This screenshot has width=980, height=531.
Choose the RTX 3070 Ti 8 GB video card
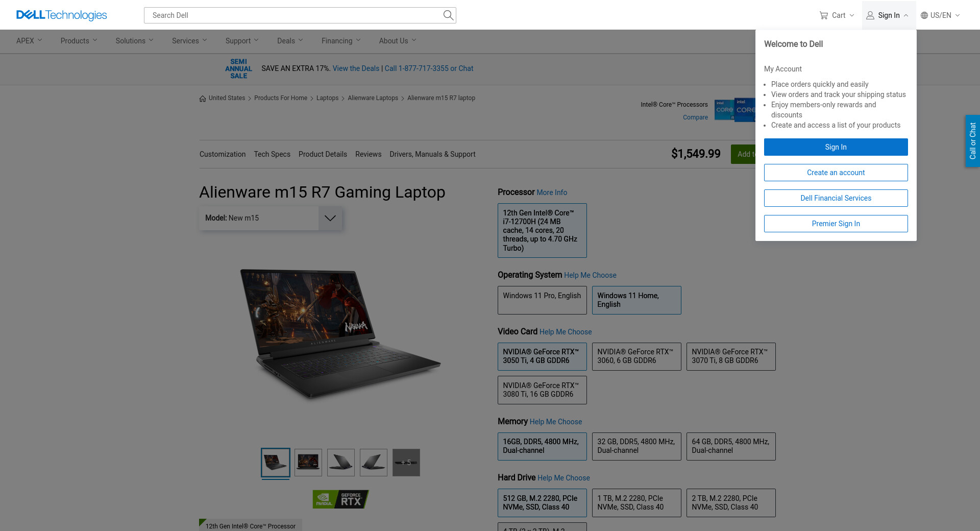point(730,356)
